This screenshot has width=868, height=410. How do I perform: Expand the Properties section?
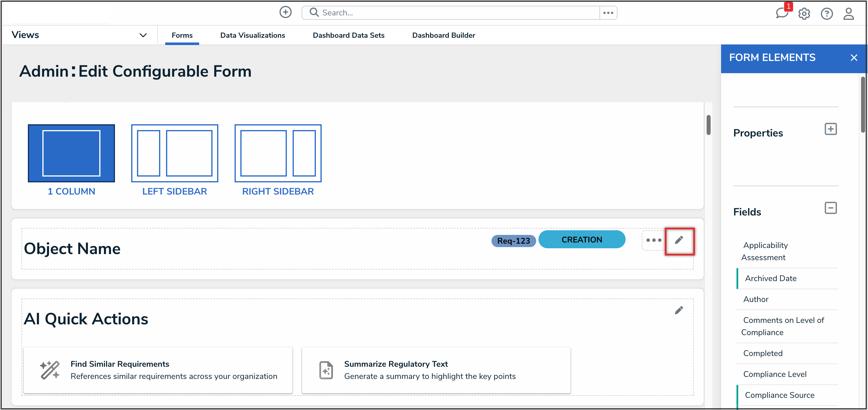pyautogui.click(x=830, y=129)
